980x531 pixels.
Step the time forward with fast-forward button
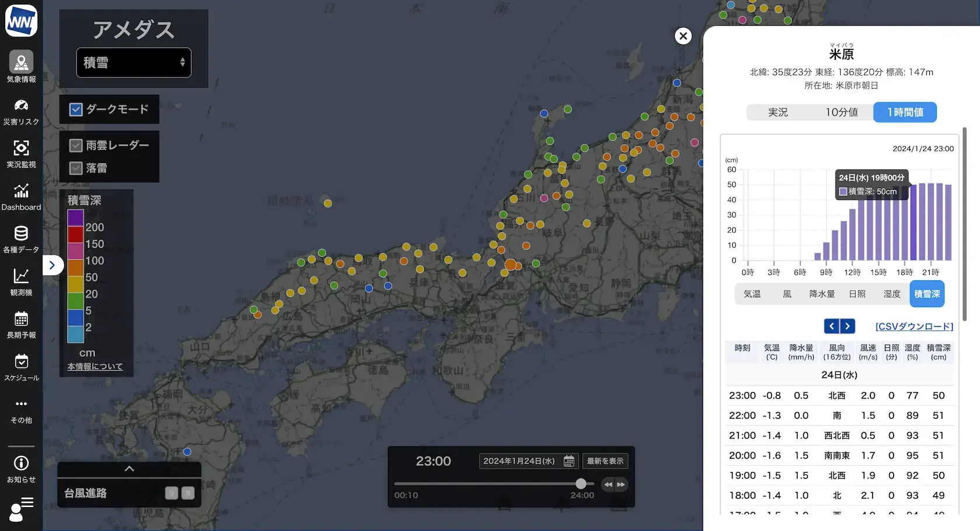621,484
